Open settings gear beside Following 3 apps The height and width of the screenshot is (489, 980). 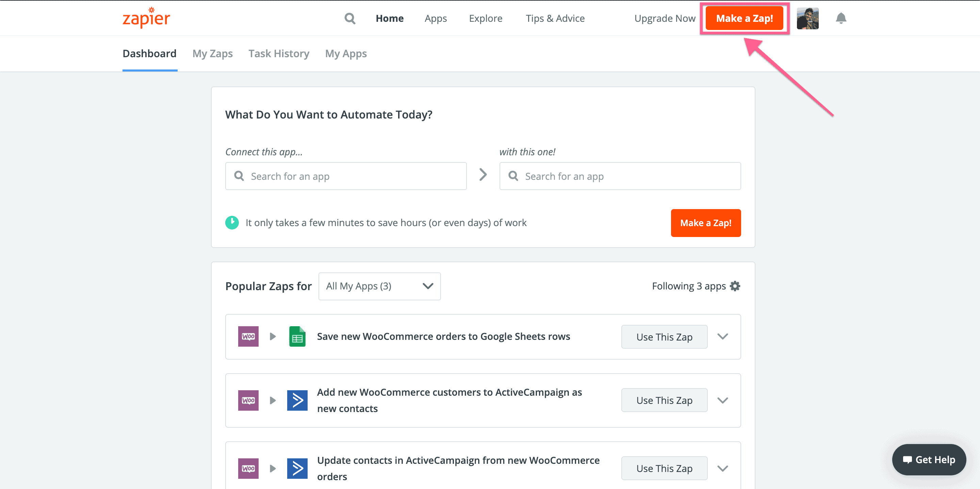point(735,286)
